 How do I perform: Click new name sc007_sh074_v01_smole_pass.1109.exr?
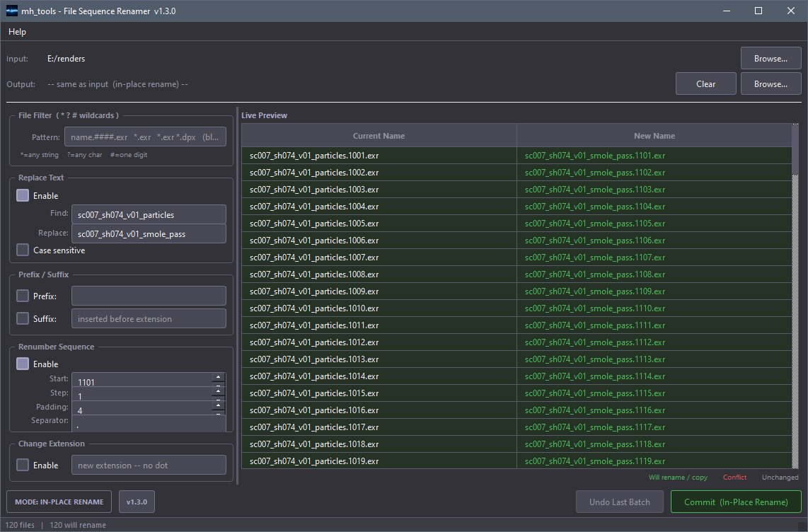tap(654, 291)
